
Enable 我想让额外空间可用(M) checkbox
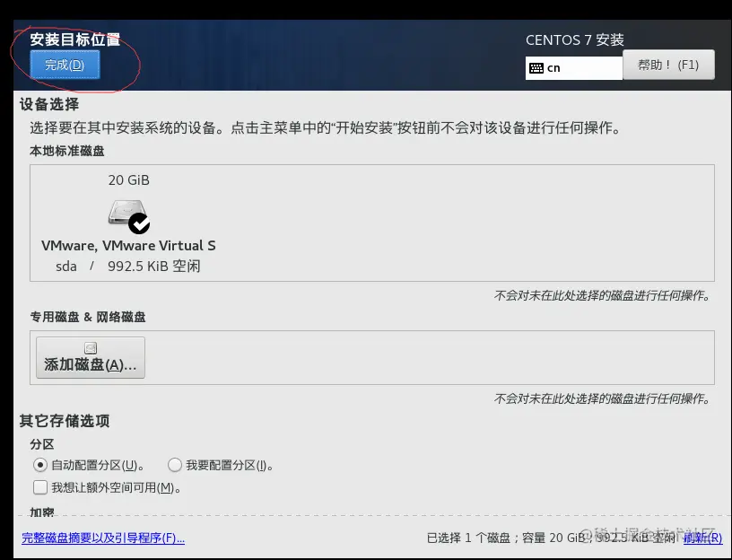pyautogui.click(x=40, y=487)
